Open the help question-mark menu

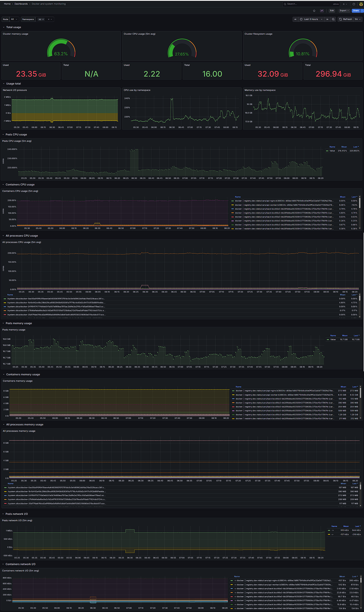[x=354, y=4]
